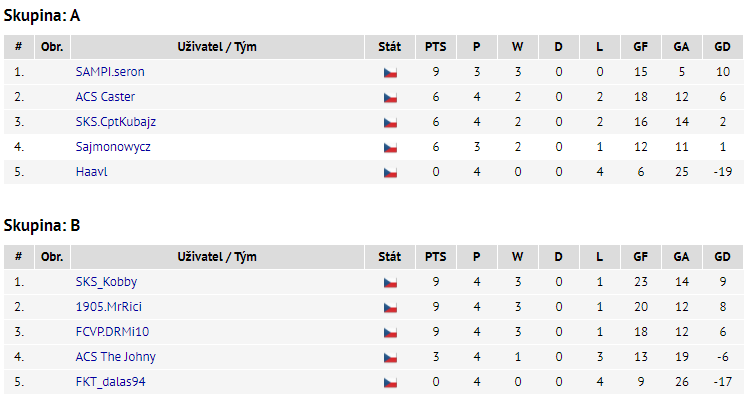This screenshot has width=749, height=398.
Task: Open the ACS Caster team link
Action: 105,97
